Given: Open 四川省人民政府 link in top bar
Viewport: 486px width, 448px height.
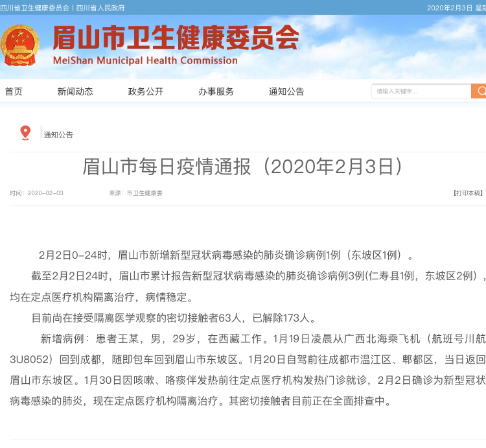Looking at the screenshot, I should coord(100,8).
